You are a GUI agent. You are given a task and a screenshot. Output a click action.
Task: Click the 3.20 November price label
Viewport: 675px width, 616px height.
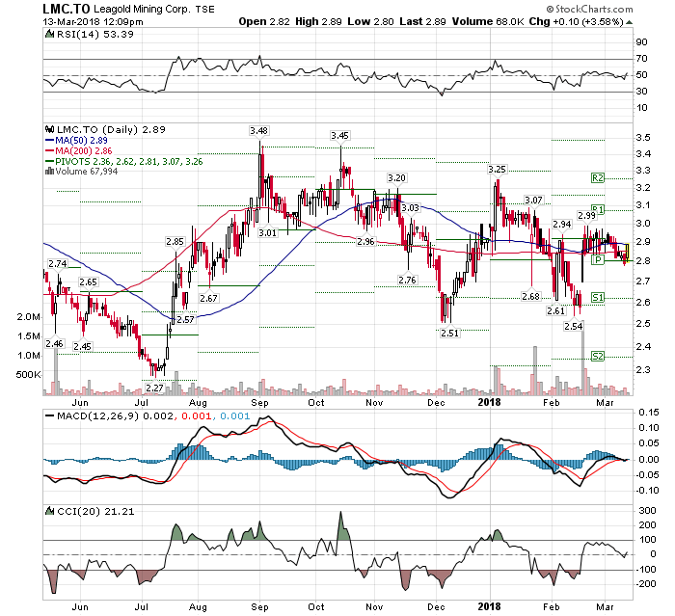[396, 177]
